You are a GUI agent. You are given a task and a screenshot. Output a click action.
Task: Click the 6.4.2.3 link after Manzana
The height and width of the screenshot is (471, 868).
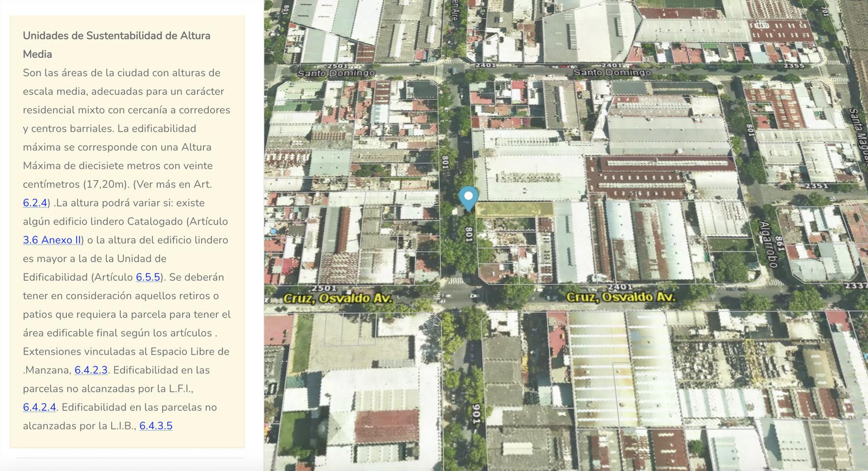tap(91, 370)
